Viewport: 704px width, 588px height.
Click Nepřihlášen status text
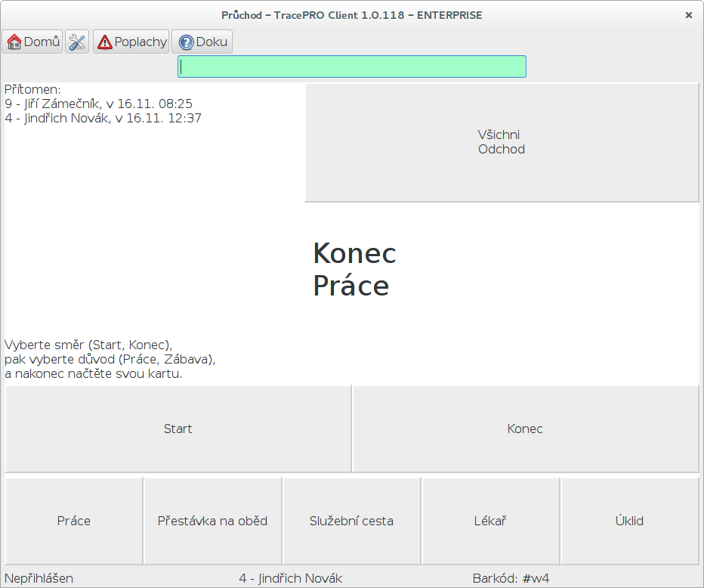(39, 578)
